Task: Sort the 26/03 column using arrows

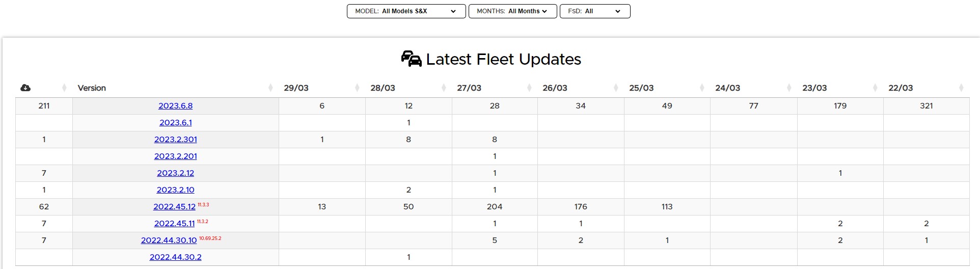Action: pos(616,88)
